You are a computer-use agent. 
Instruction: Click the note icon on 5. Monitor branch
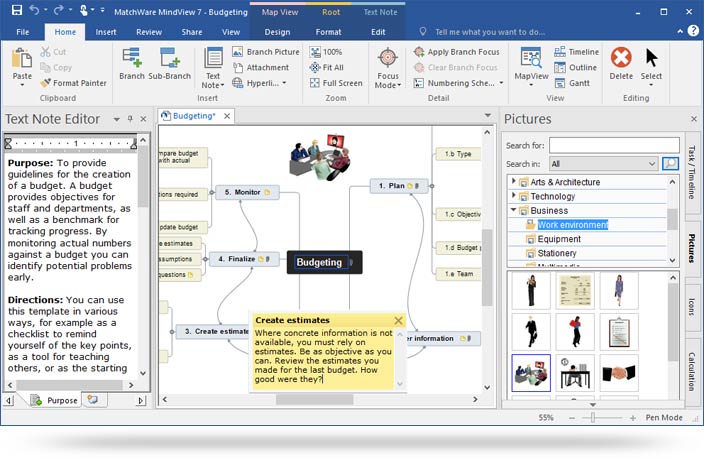click(x=268, y=192)
